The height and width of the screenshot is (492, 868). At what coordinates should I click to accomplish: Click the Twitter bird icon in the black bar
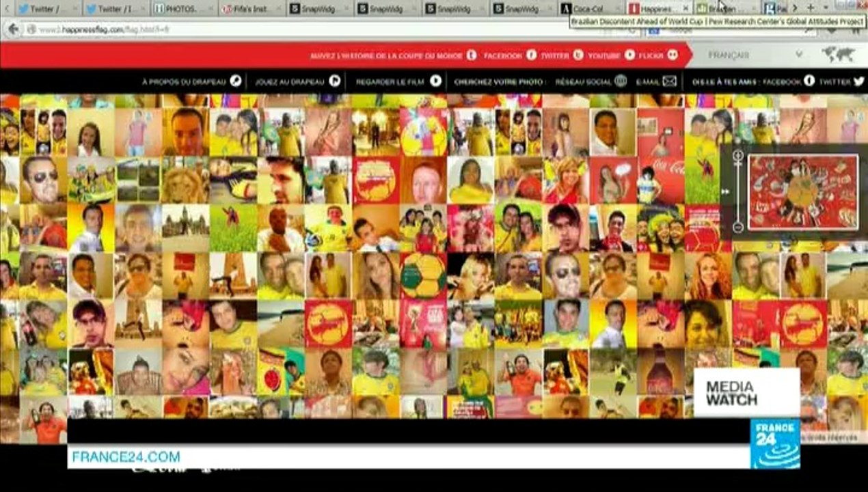pos(858,81)
